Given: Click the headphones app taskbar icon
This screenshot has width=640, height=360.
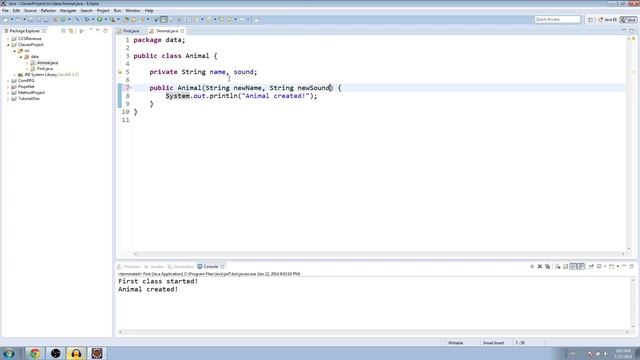Looking at the screenshot, I should click(x=76, y=353).
